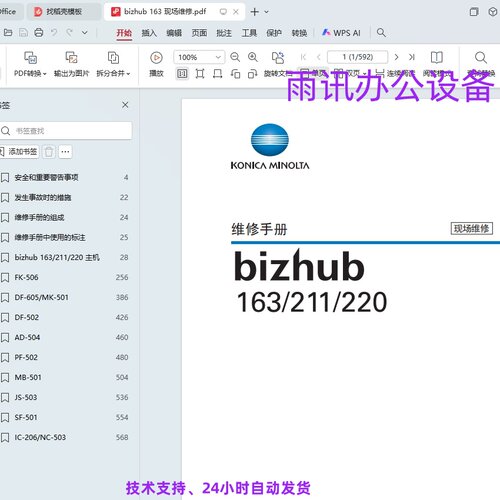This screenshot has width=500, height=500.
Task: Click the redo arrow icon
Action: tap(69, 33)
